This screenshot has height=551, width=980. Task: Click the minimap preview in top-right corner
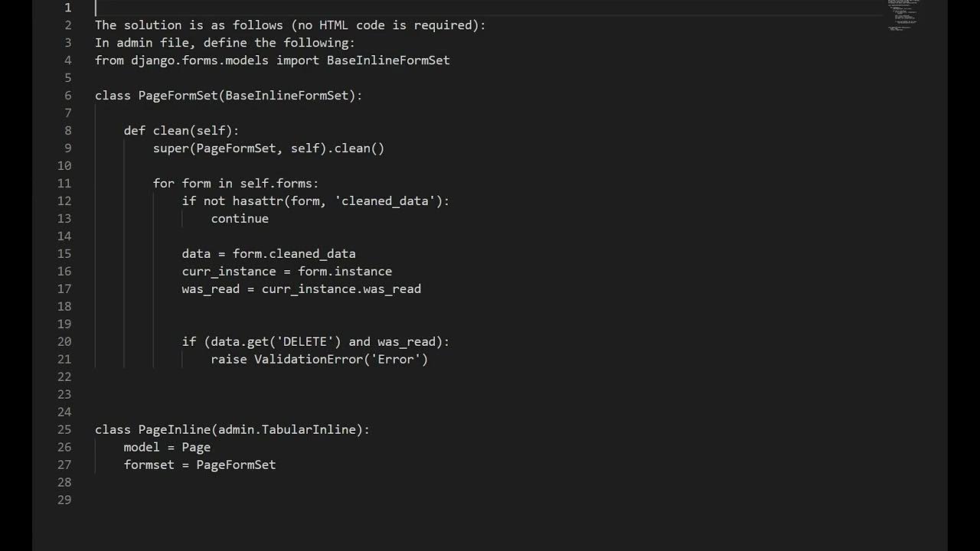pyautogui.click(x=903, y=15)
